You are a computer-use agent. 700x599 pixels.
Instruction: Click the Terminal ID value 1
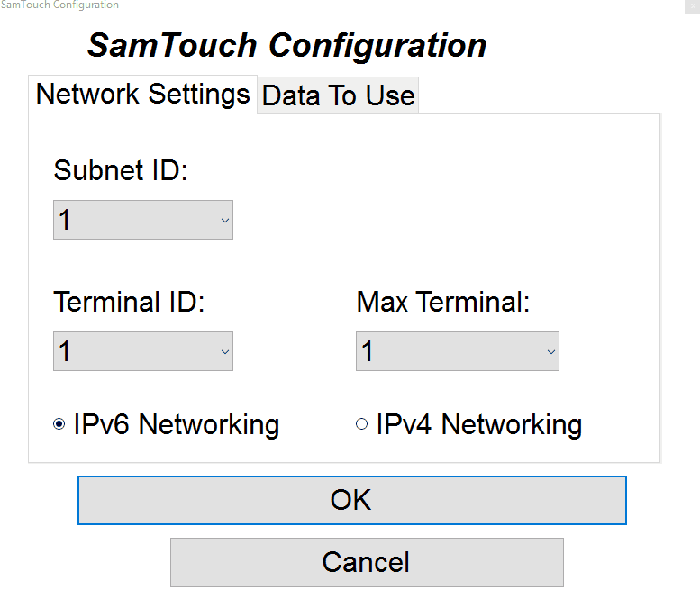[x=65, y=352]
